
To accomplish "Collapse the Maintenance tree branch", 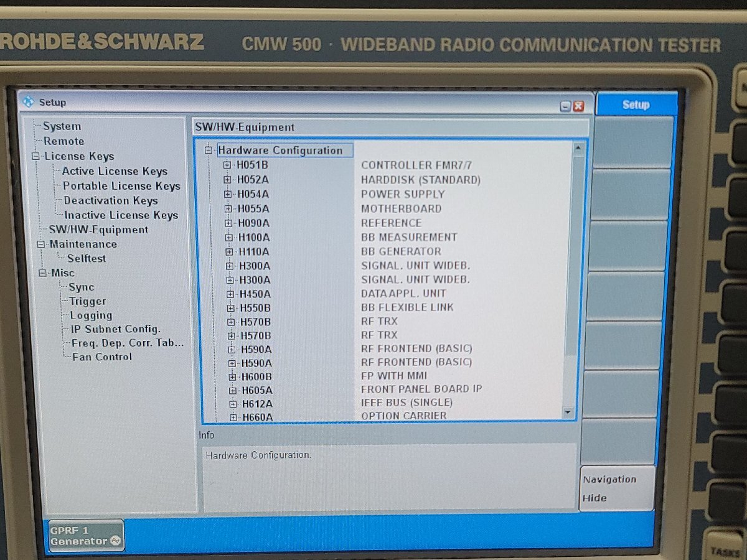I will (42, 244).
